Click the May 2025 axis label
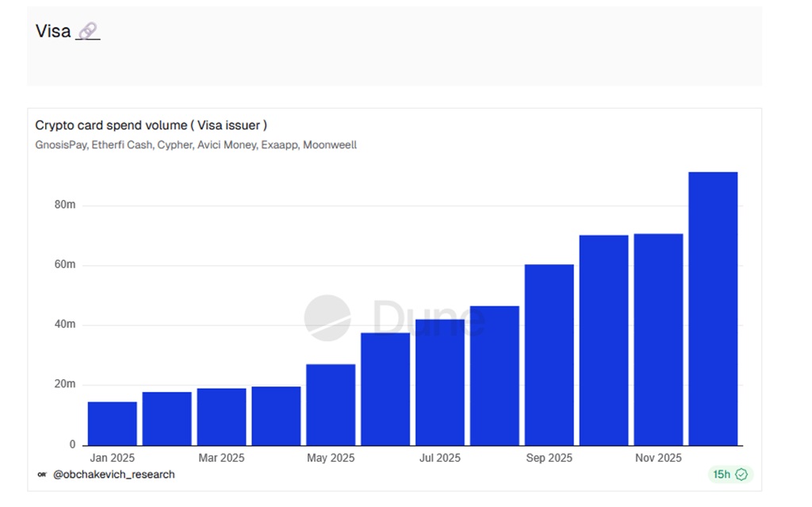Screen dimensions: 812x507 click(330, 458)
